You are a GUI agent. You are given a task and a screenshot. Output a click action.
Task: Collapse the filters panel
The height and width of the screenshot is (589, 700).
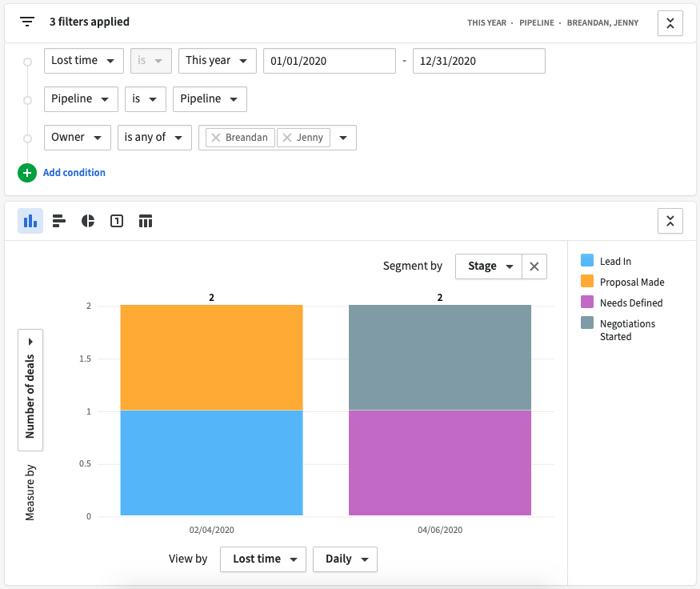point(670,23)
